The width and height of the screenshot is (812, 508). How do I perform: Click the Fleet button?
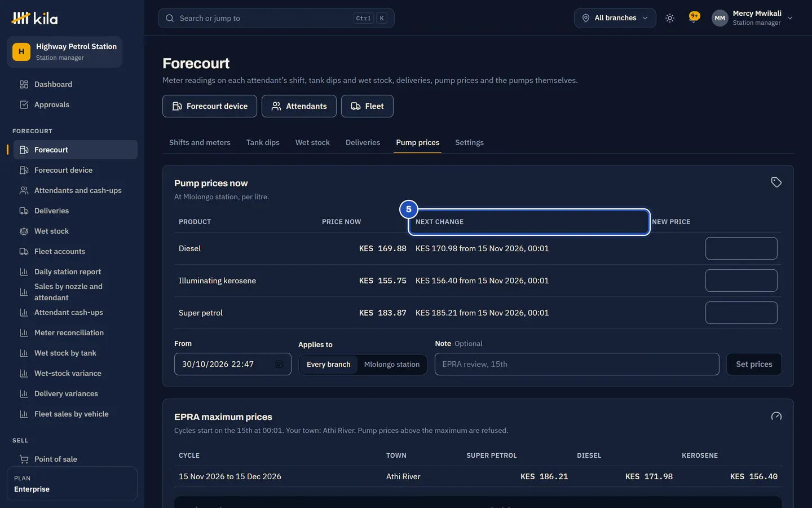coord(367,106)
